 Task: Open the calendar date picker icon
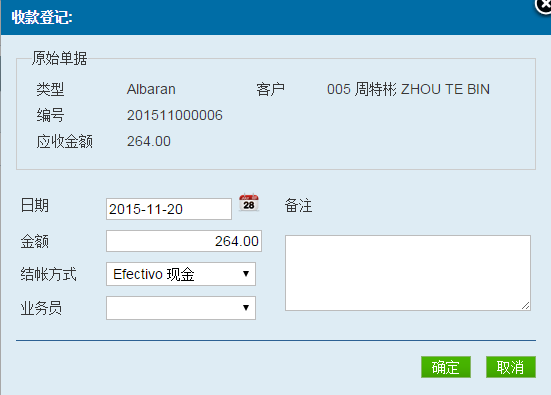[x=249, y=203]
